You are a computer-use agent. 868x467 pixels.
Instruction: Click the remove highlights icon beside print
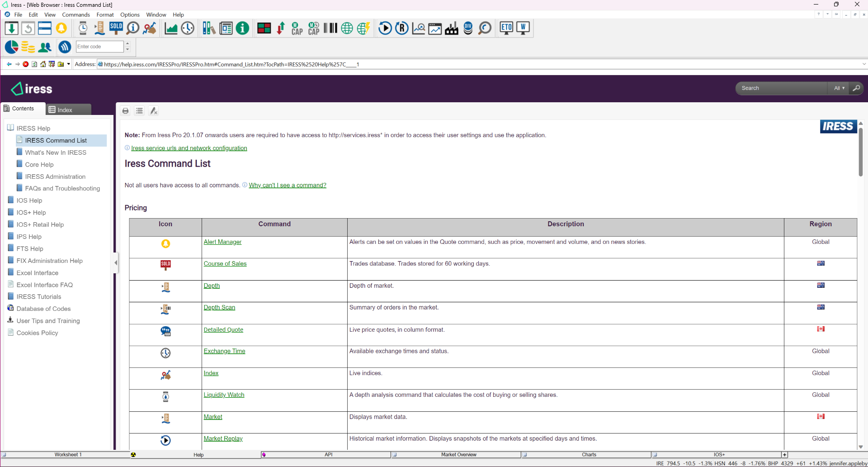tap(154, 111)
